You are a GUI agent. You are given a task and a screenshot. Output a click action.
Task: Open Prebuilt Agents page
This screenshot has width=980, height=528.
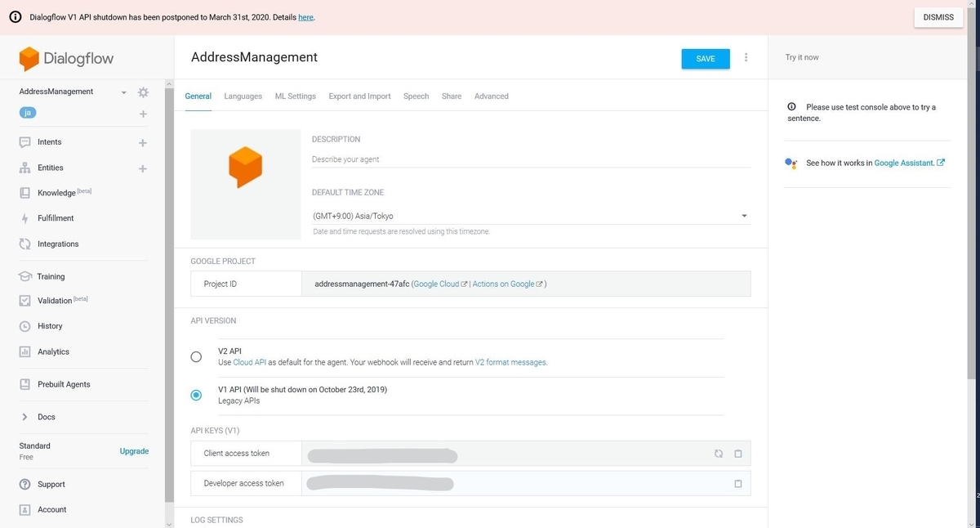[64, 384]
